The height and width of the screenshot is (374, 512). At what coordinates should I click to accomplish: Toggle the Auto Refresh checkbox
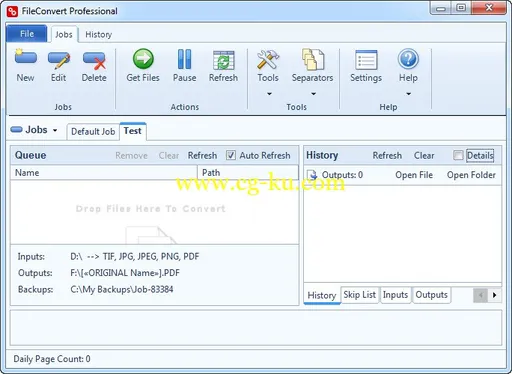[231, 155]
